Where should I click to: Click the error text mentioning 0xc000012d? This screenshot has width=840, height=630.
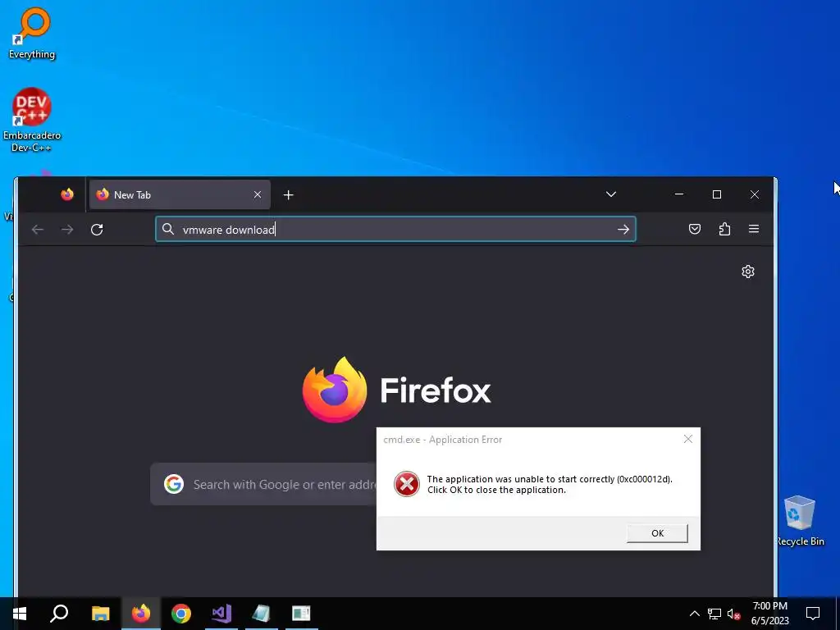coord(549,484)
